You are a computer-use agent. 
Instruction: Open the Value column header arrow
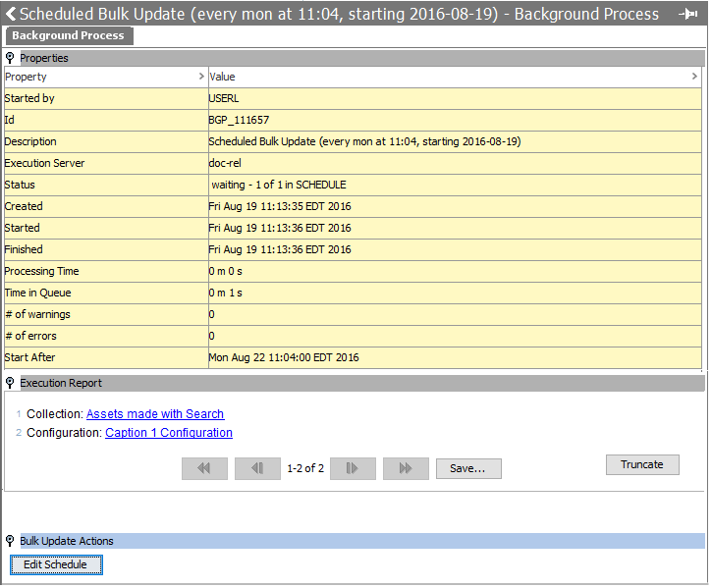pos(694,77)
